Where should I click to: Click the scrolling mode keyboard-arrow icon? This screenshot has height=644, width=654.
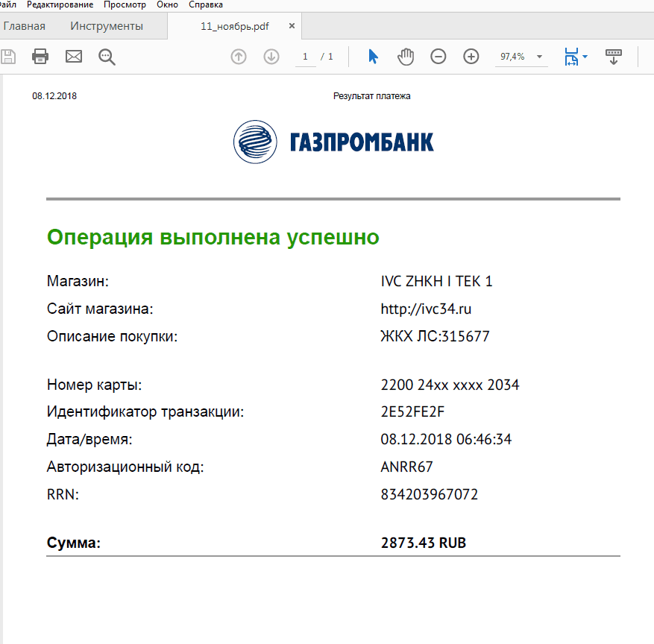pyautogui.click(x=614, y=57)
